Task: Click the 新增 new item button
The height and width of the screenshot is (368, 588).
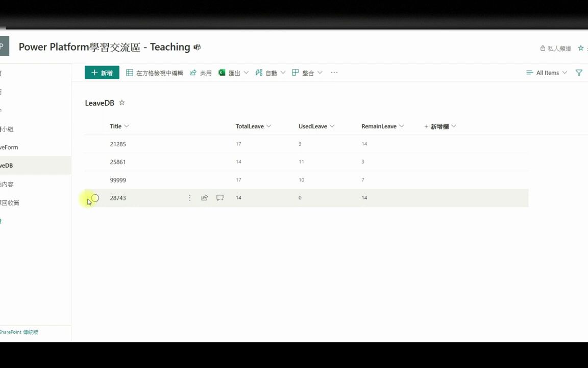Action: point(102,73)
